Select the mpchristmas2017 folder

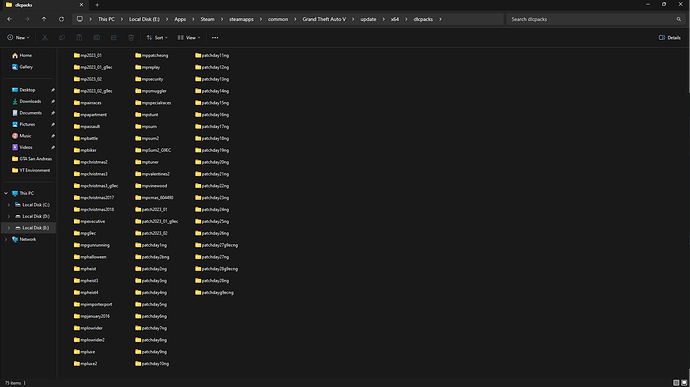pos(94,198)
